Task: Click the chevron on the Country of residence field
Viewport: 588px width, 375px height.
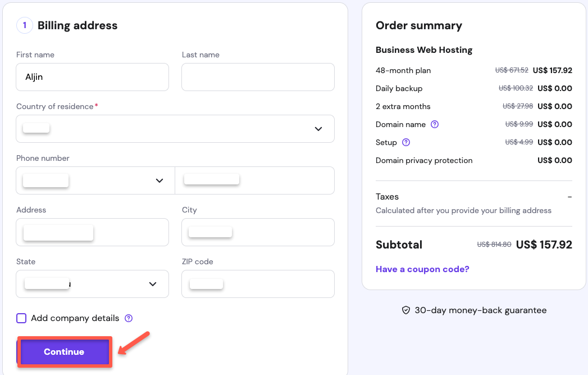Action: (318, 129)
